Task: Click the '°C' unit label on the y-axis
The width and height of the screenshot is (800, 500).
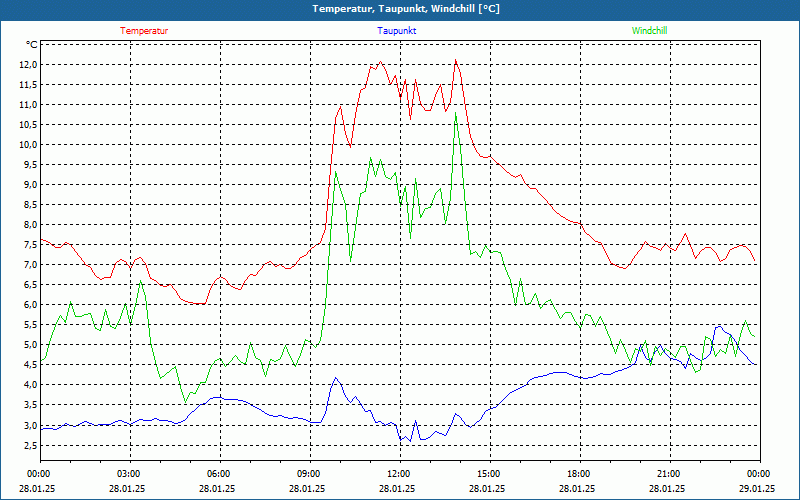Action: (31, 45)
